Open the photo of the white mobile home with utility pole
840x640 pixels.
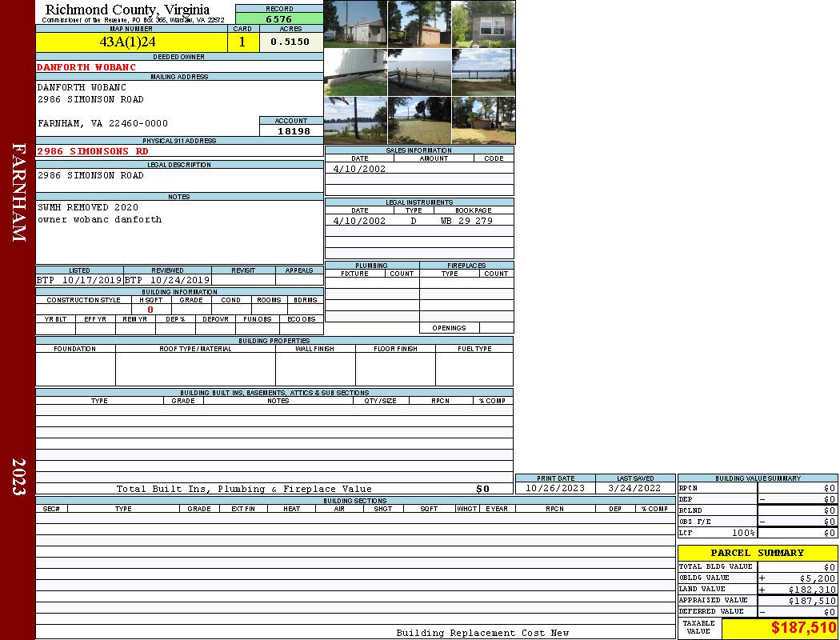(x=355, y=24)
